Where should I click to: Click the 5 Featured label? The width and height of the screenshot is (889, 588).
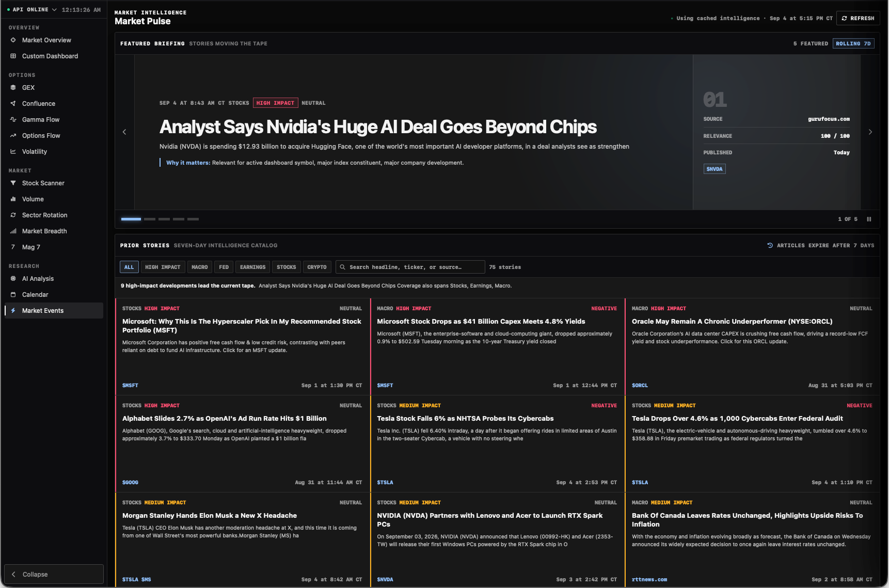(x=811, y=44)
